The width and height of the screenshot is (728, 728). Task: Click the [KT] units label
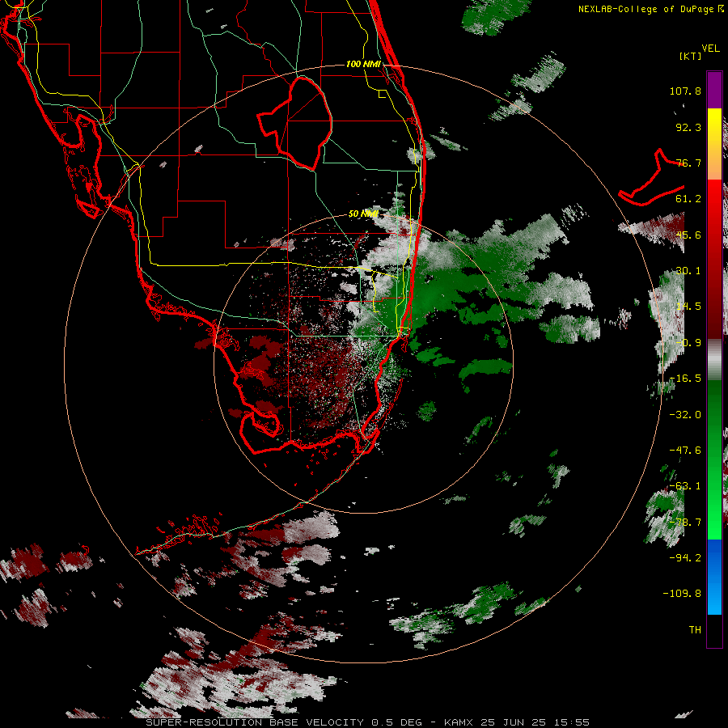pos(691,56)
